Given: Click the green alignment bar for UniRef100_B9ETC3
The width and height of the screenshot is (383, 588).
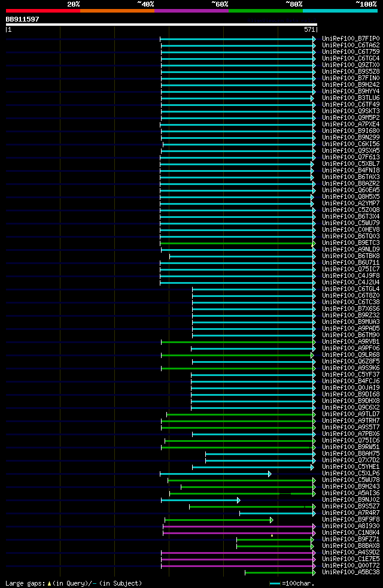Looking at the screenshot, I should (x=238, y=243).
